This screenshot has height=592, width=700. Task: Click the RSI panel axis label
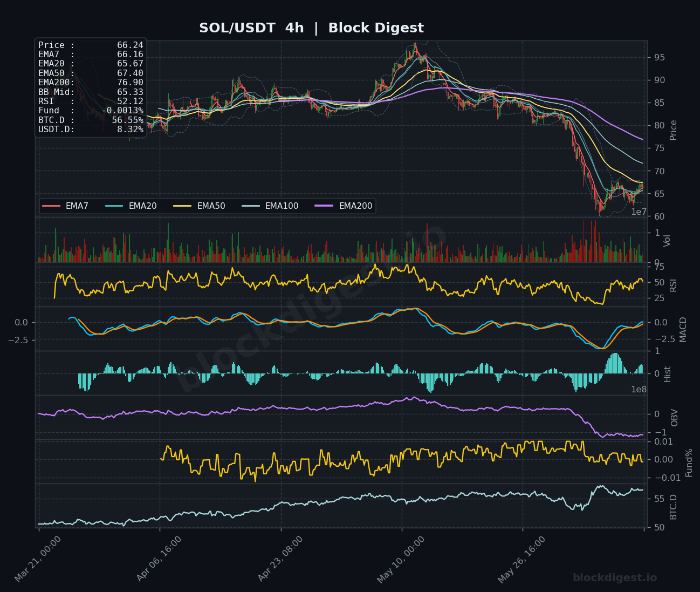[674, 285]
